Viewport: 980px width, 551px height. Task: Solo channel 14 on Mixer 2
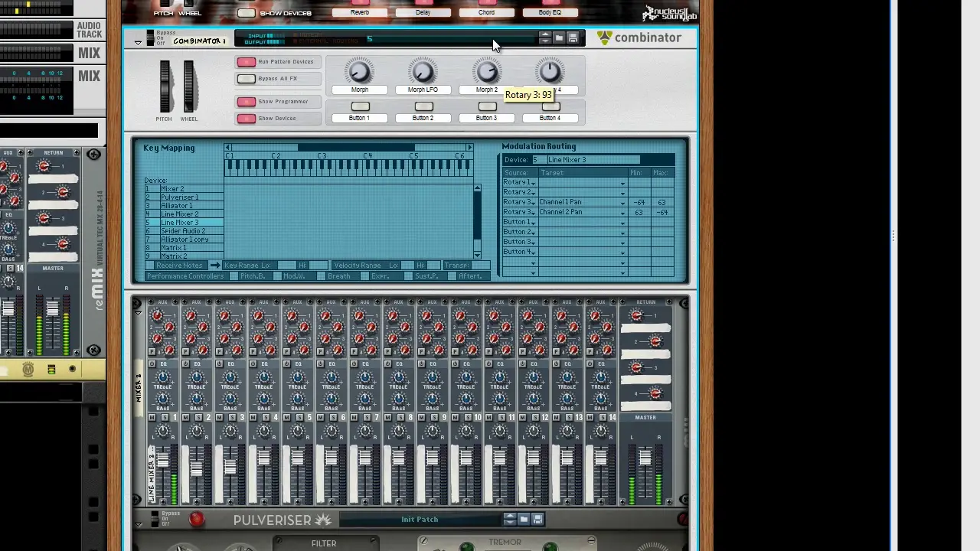pos(603,417)
